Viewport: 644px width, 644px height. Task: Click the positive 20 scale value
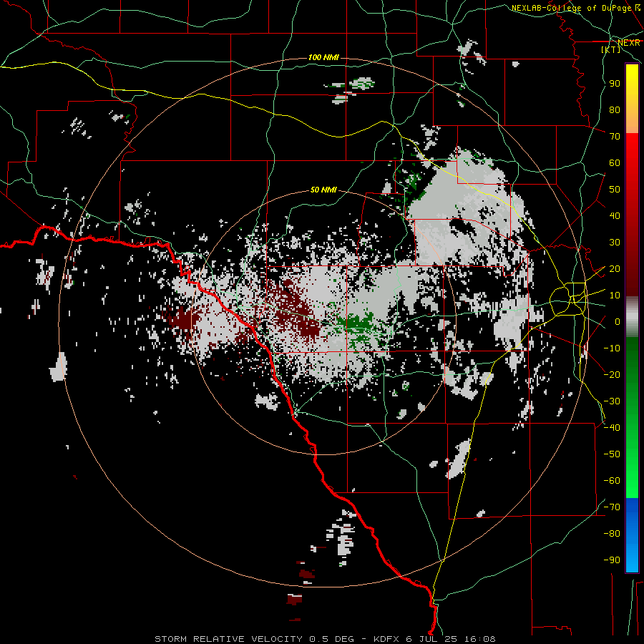(x=615, y=268)
